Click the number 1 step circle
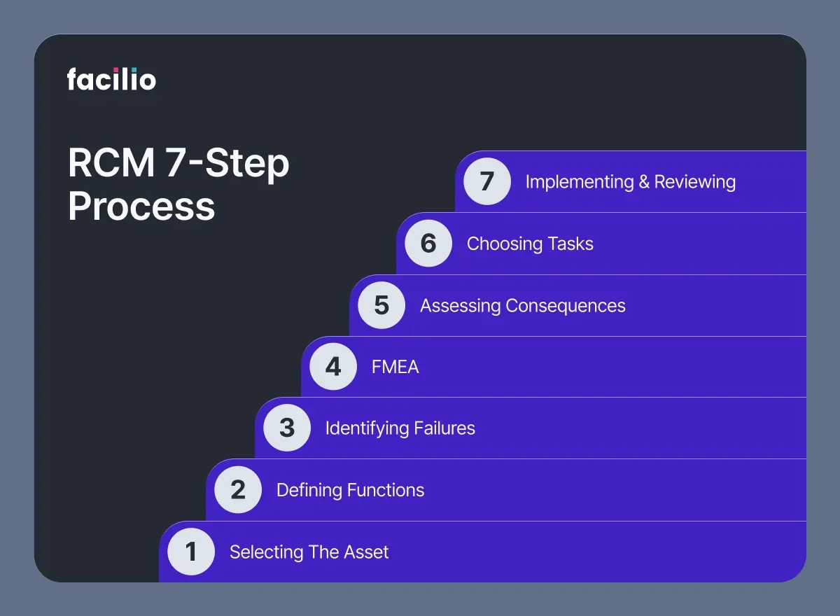 tap(191, 552)
